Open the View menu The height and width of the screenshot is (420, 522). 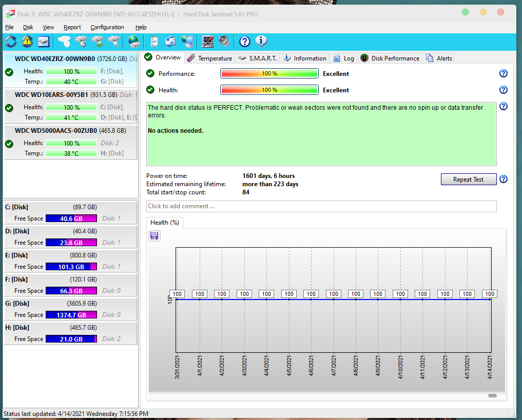(48, 27)
